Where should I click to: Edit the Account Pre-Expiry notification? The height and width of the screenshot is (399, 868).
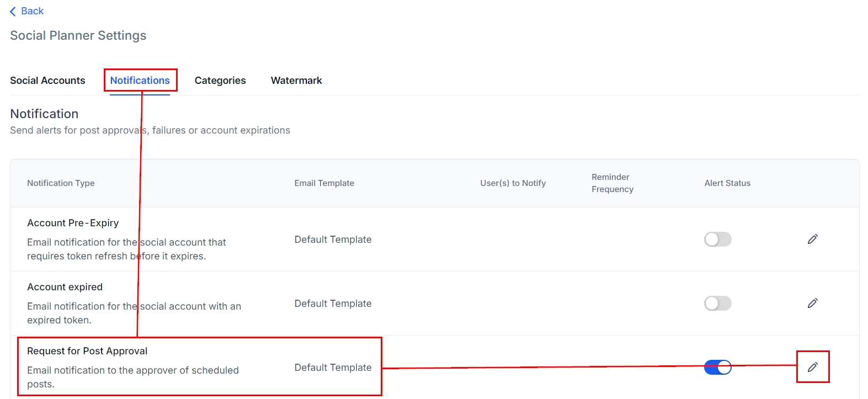pos(812,239)
